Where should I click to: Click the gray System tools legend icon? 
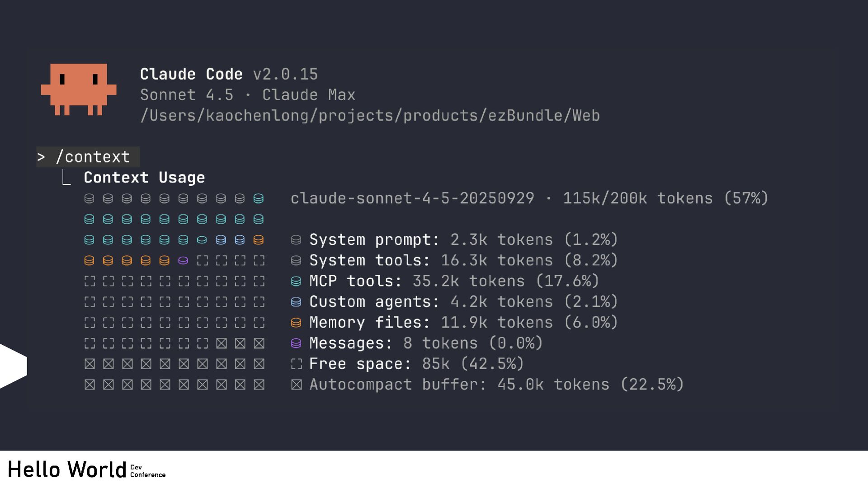tap(296, 261)
